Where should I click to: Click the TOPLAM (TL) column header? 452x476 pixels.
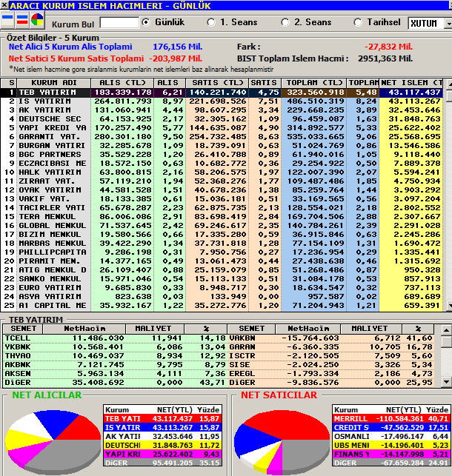coord(314,83)
